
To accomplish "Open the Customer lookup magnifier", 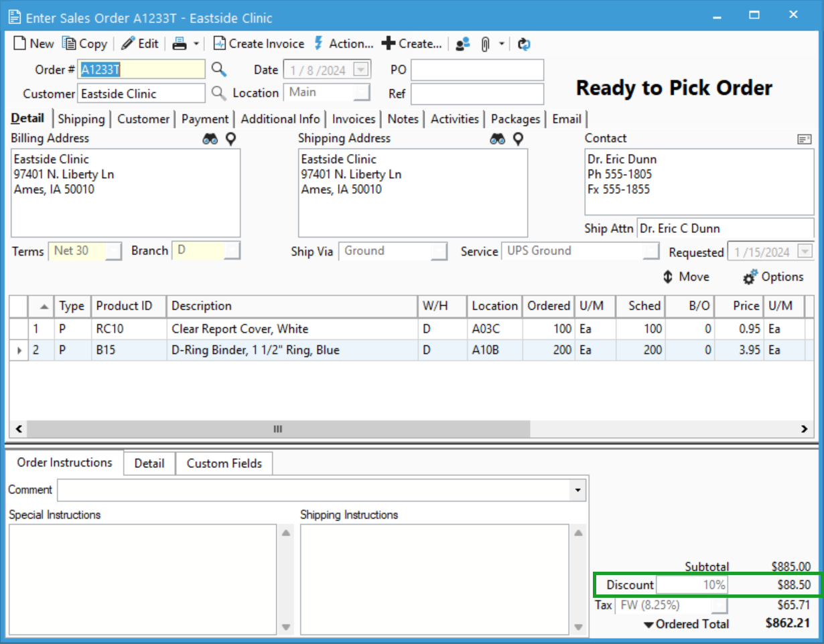I will coord(219,93).
